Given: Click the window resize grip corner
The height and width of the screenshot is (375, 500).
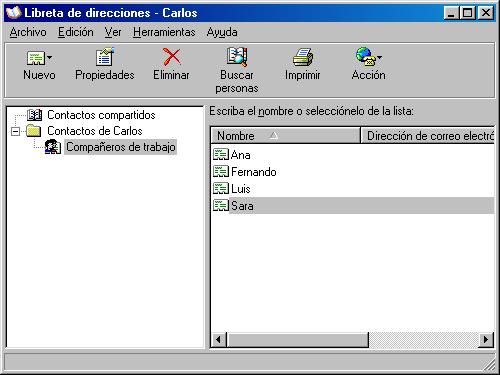Looking at the screenshot, I should click(489, 365).
